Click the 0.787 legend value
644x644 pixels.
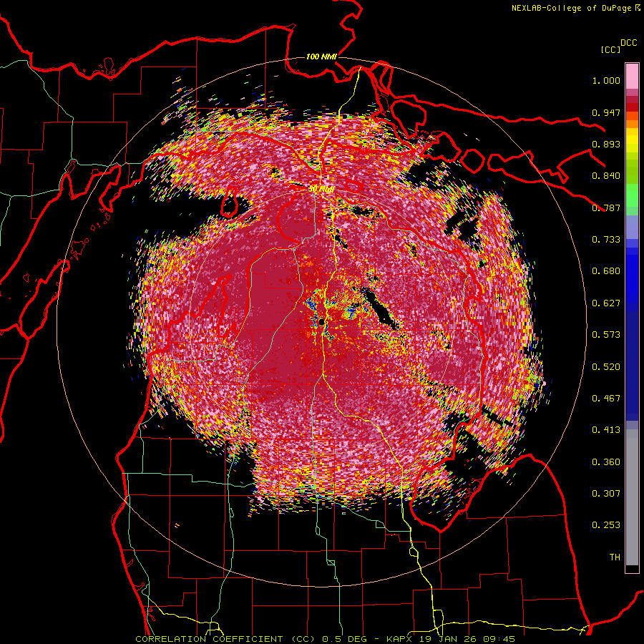point(606,208)
